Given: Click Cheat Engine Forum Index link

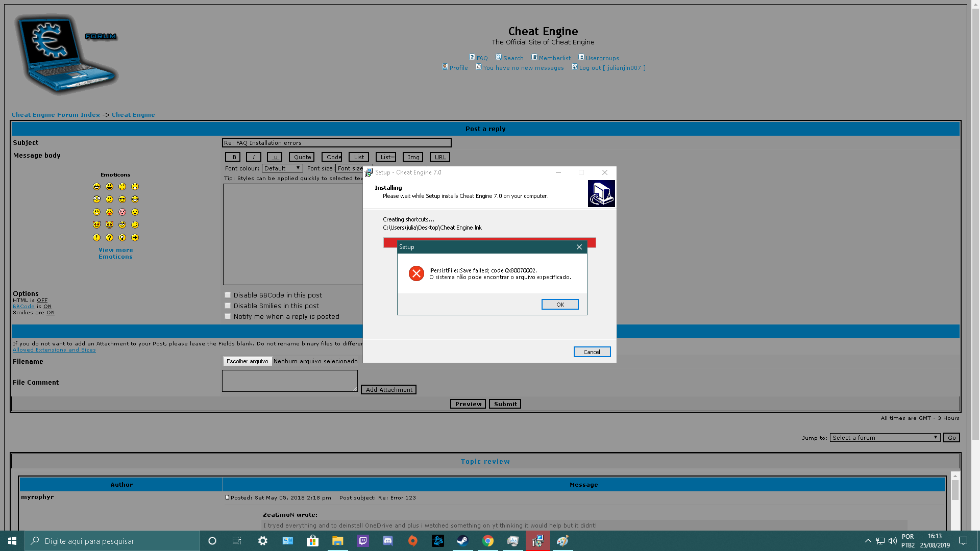Looking at the screenshot, I should [56, 114].
